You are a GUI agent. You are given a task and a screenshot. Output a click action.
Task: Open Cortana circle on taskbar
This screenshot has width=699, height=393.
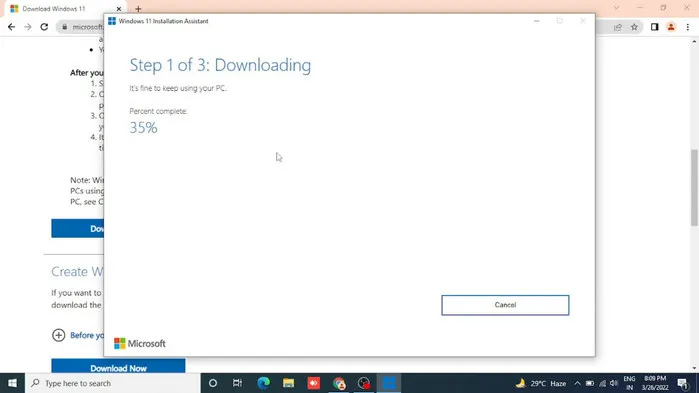[x=213, y=383]
